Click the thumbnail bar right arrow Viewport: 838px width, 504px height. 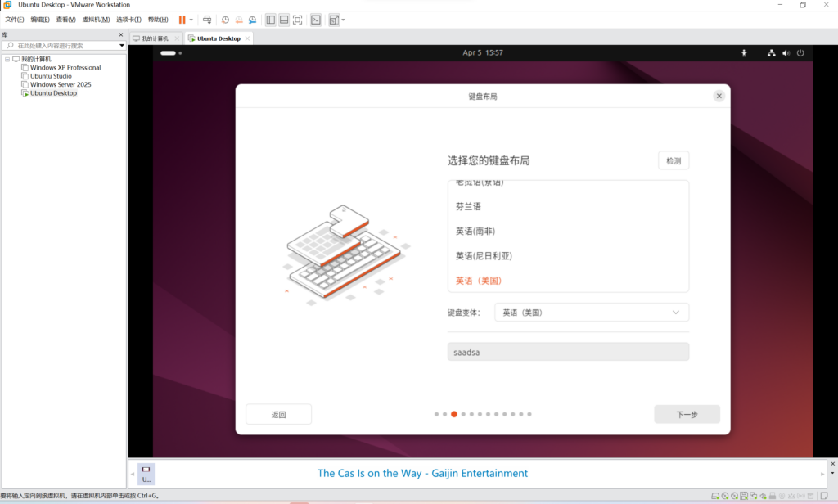pos(822,474)
